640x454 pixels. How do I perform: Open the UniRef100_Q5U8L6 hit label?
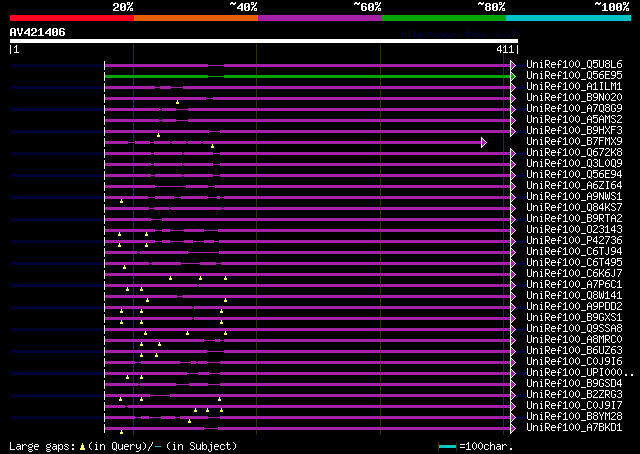click(574, 64)
